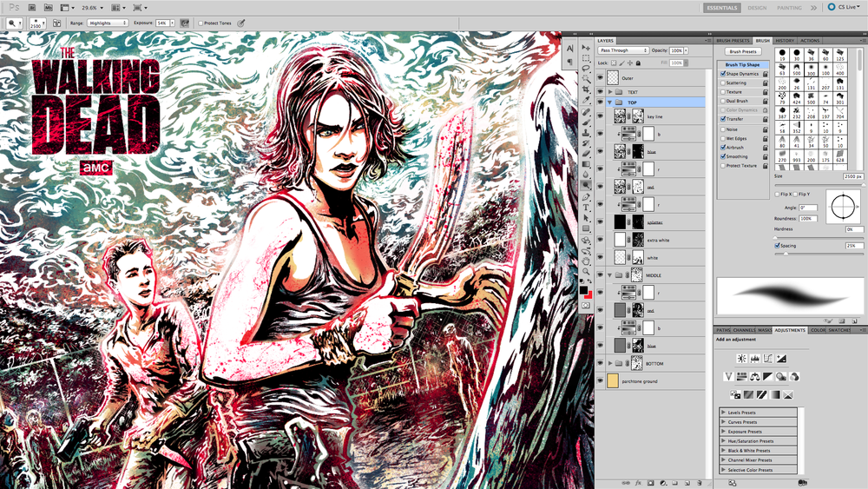Enable Wet Edges checkbox

723,138
